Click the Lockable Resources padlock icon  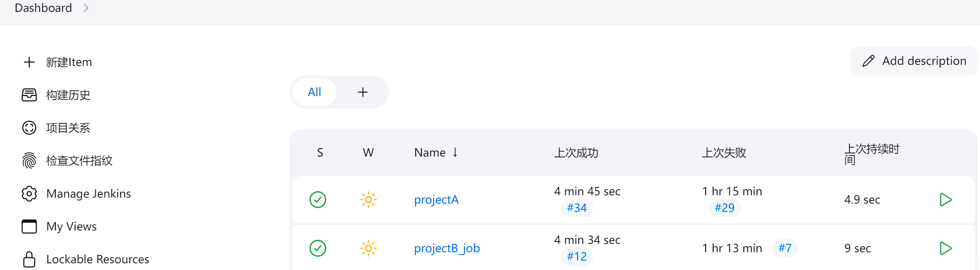tap(29, 259)
